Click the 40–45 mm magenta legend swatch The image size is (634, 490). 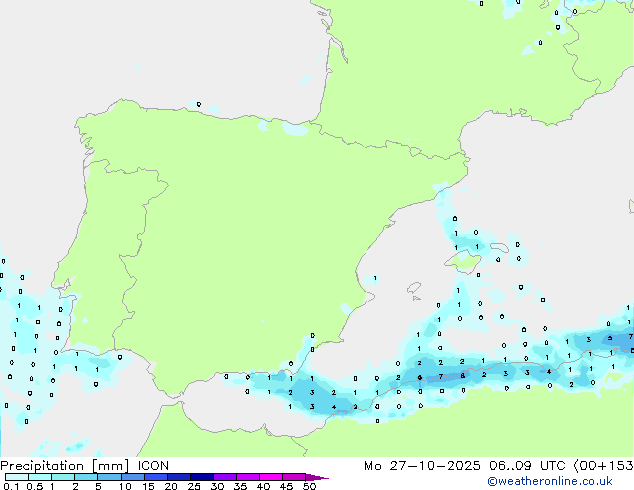point(271,477)
